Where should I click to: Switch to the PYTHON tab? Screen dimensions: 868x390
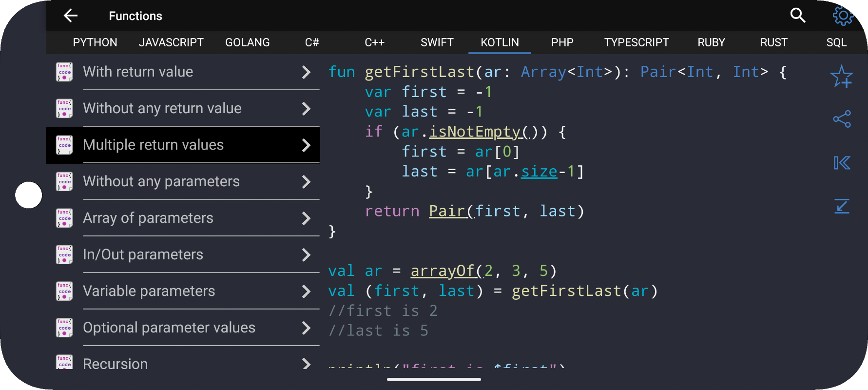point(95,42)
